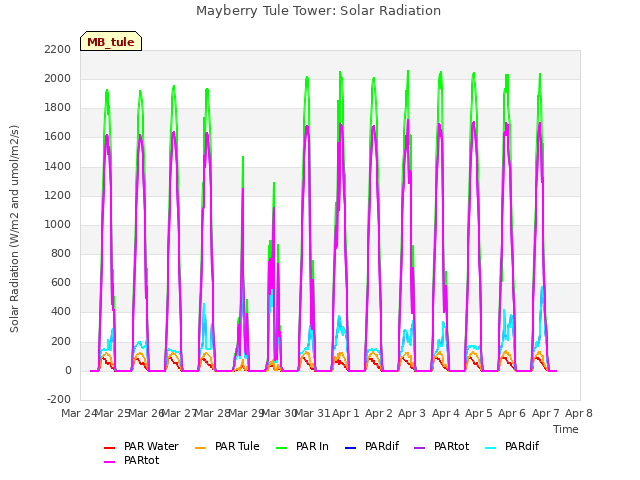Click the chart title 'Mayberry Tule Tower: Solar Radiation'
The width and height of the screenshot is (640, 480).
pos(318,11)
